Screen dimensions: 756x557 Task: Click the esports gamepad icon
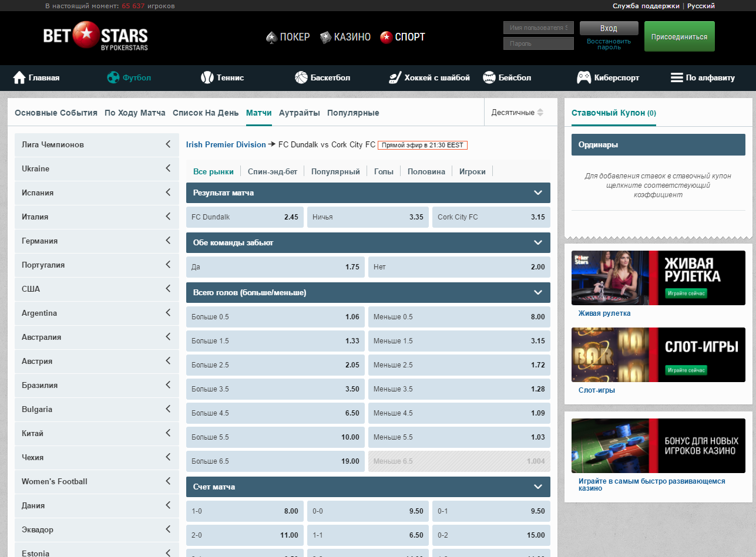point(584,77)
